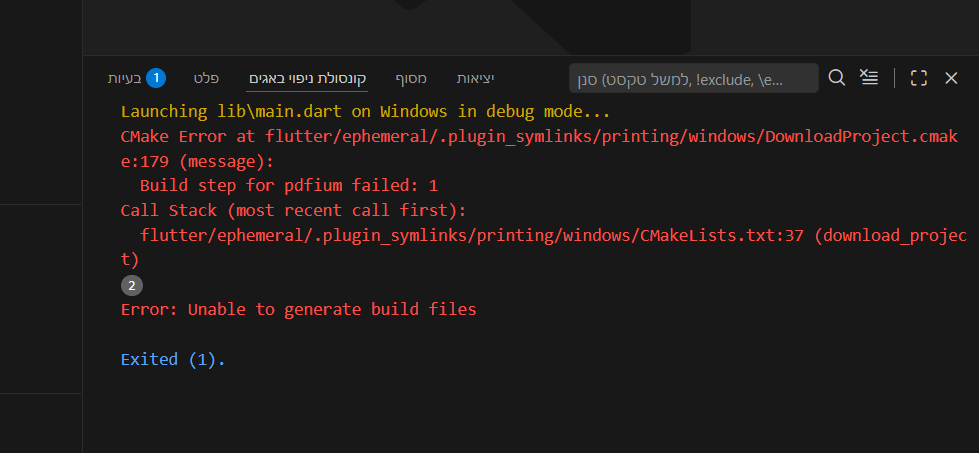Viewport: 979px width, 453px height.
Task: Click the DownloadProject.cmake error path line
Action: pyautogui.click(x=539, y=149)
